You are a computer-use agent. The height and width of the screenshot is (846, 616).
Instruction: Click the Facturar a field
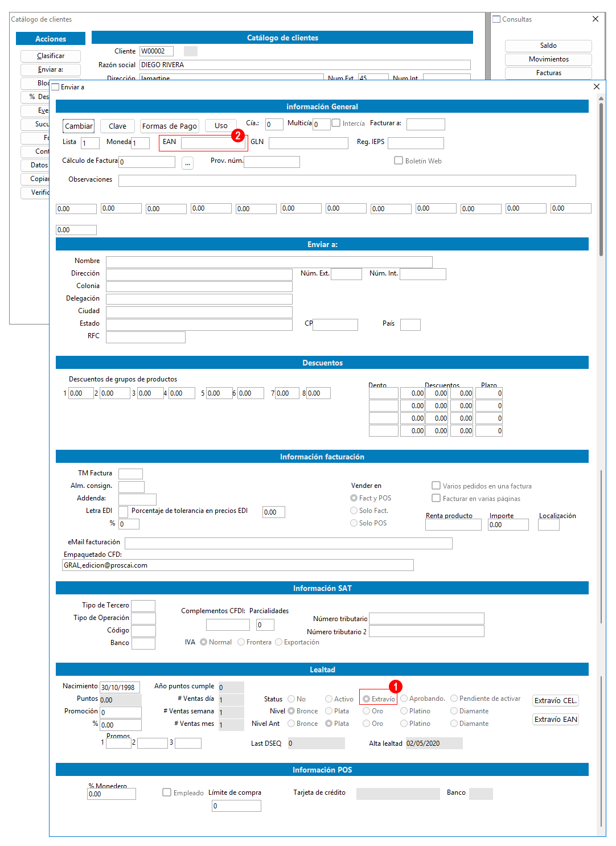coord(425,124)
